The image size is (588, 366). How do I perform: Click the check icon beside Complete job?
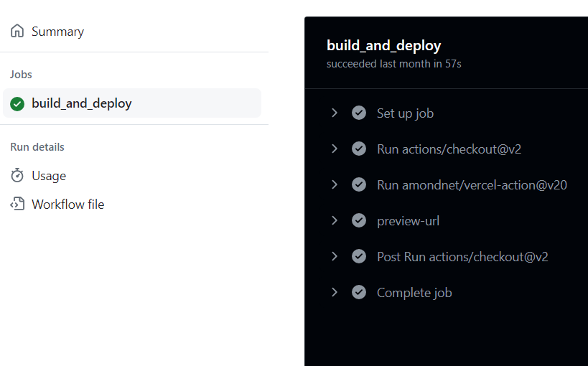[359, 292]
